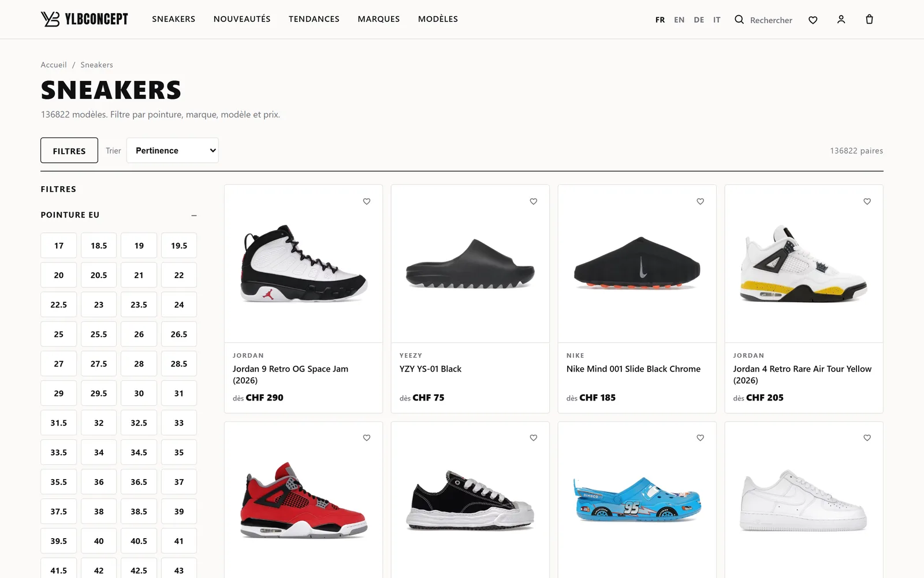Open the shopping bag icon

[x=869, y=20]
